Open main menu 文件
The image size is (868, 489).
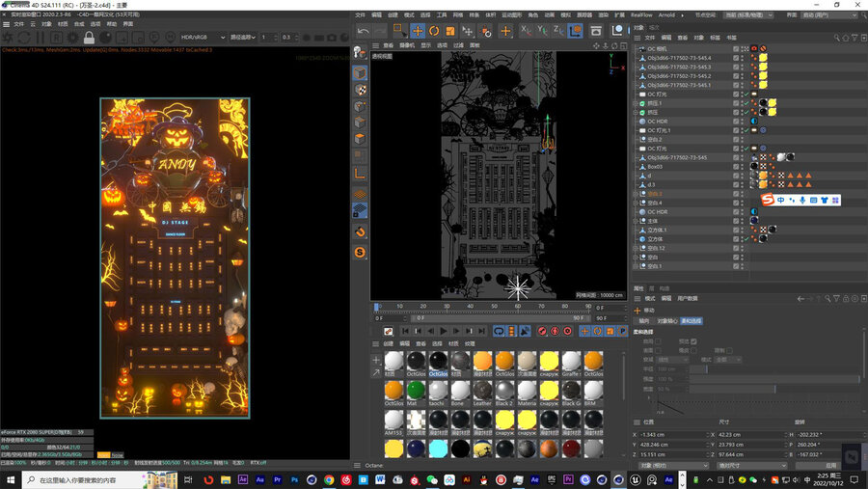(360, 15)
